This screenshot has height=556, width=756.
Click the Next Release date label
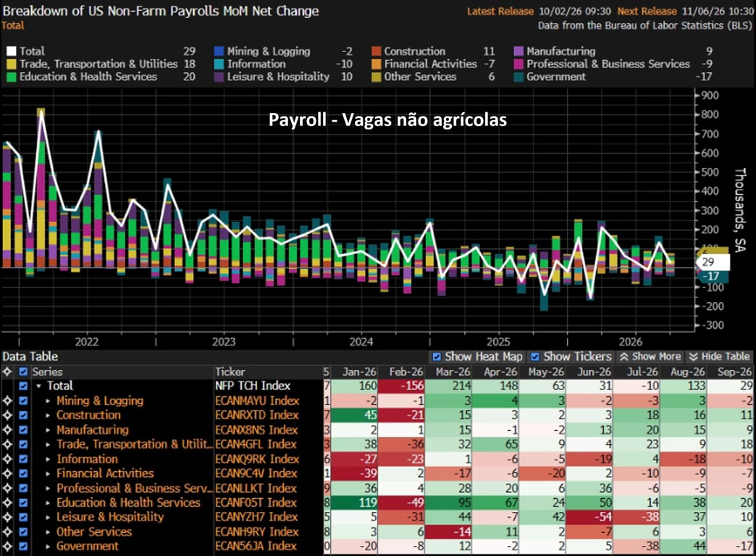click(x=647, y=11)
